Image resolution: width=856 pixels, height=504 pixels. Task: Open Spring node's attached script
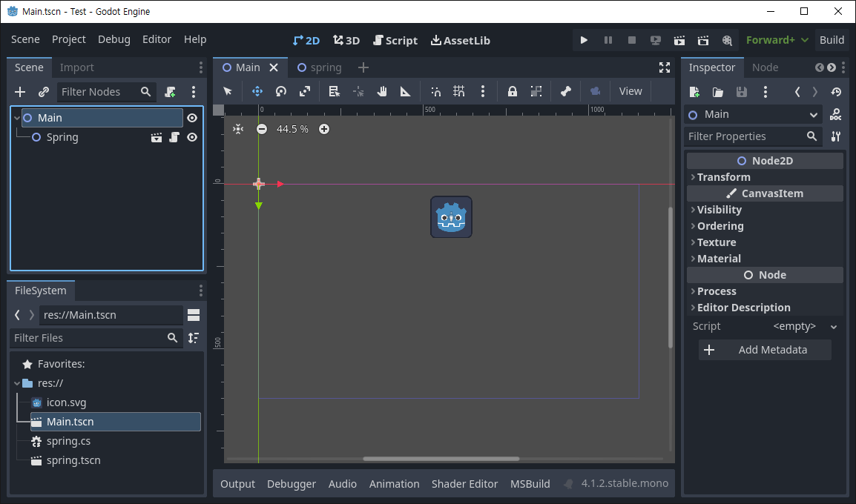(x=174, y=137)
